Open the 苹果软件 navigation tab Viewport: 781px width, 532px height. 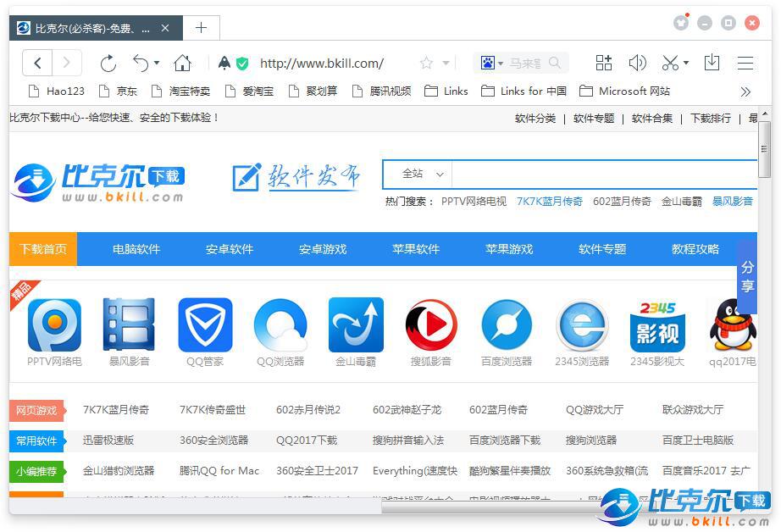(416, 249)
